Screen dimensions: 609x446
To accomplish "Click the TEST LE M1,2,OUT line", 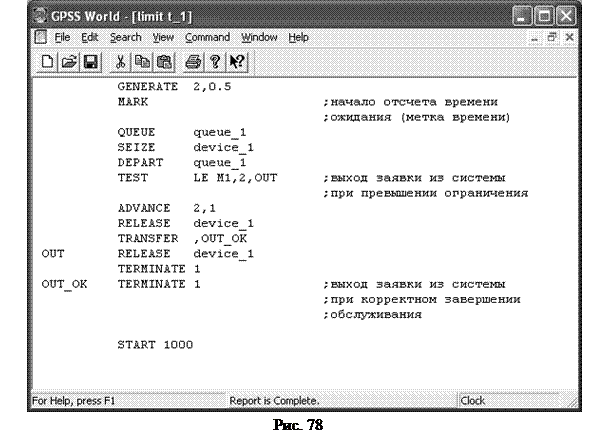I will tap(197, 178).
